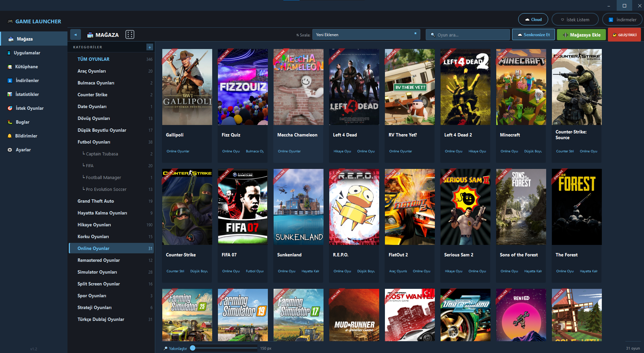Open İstek Listem wishlist
644x353 pixels.
point(575,20)
